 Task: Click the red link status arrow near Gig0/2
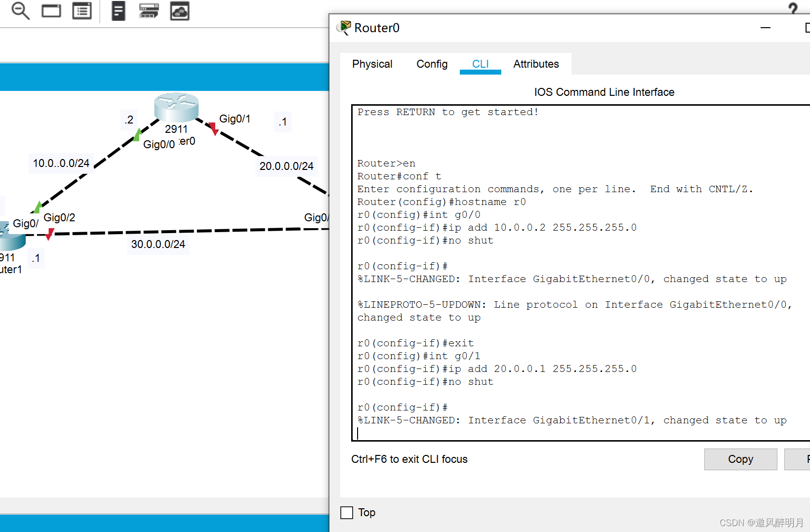tap(49, 234)
